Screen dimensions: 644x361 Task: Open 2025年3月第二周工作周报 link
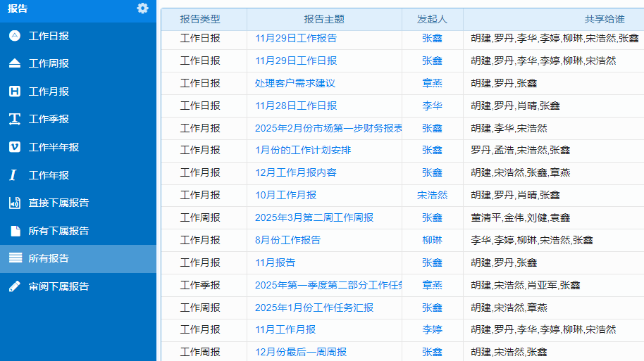(314, 217)
